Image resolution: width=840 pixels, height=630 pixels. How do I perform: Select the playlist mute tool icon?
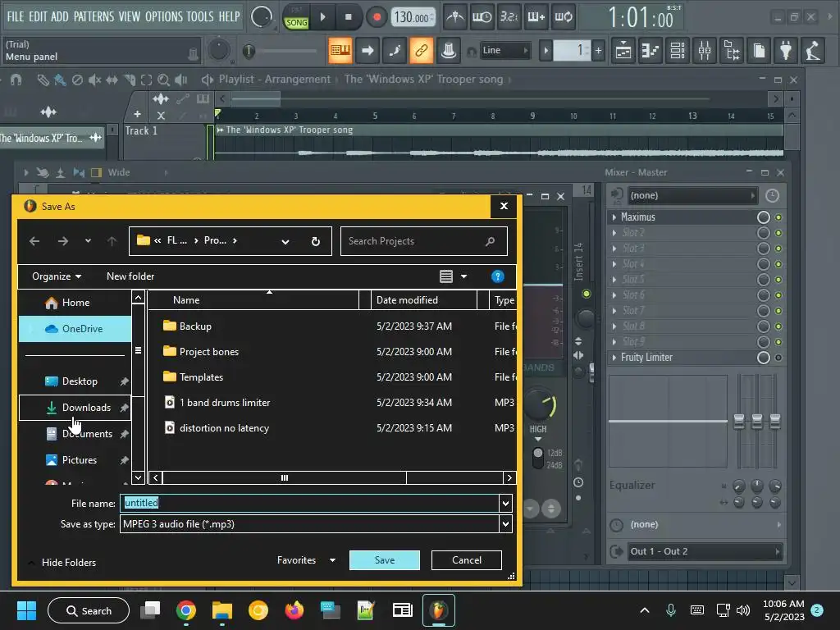(95, 80)
